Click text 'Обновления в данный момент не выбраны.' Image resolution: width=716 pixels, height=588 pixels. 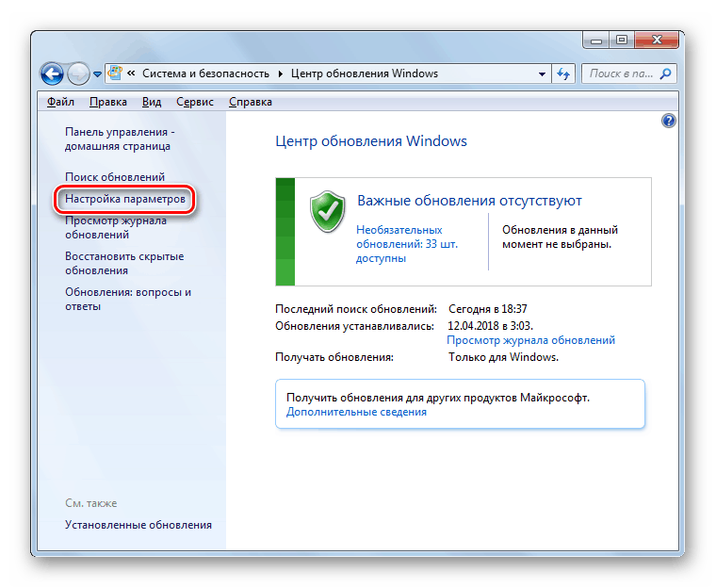560,237
